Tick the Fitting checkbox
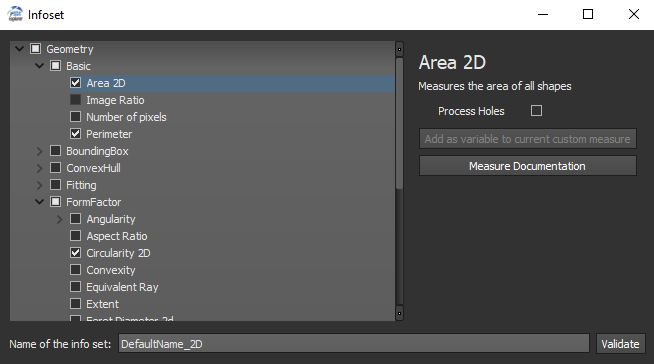The height and width of the screenshot is (364, 654). pos(55,185)
